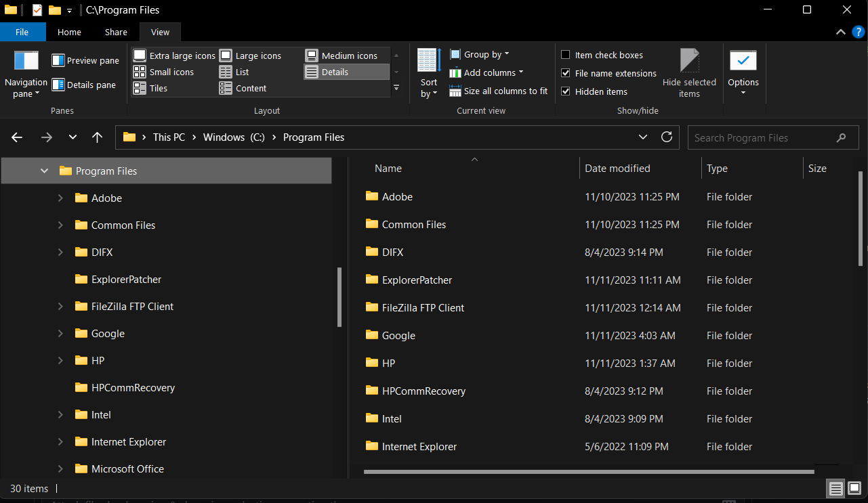Image resolution: width=868 pixels, height=503 pixels.
Task: Uncheck Hidden items
Action: (566, 91)
